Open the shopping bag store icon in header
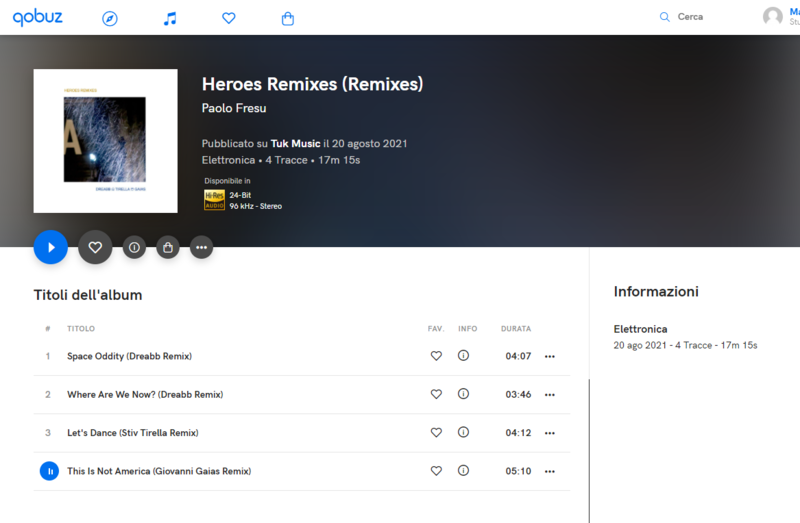 pos(288,18)
